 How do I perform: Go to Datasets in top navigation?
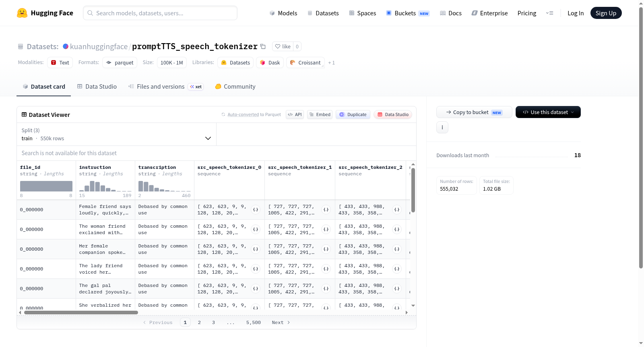coord(323,13)
